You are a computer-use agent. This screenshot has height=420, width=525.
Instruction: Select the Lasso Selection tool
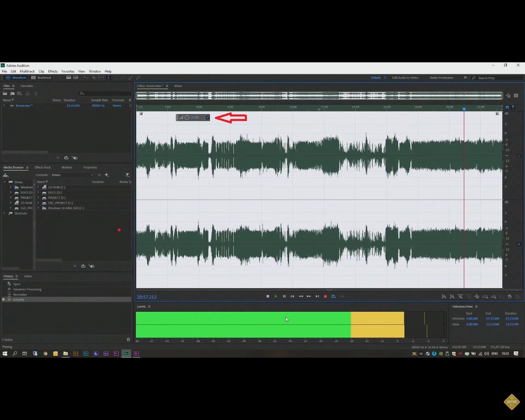pos(123,78)
